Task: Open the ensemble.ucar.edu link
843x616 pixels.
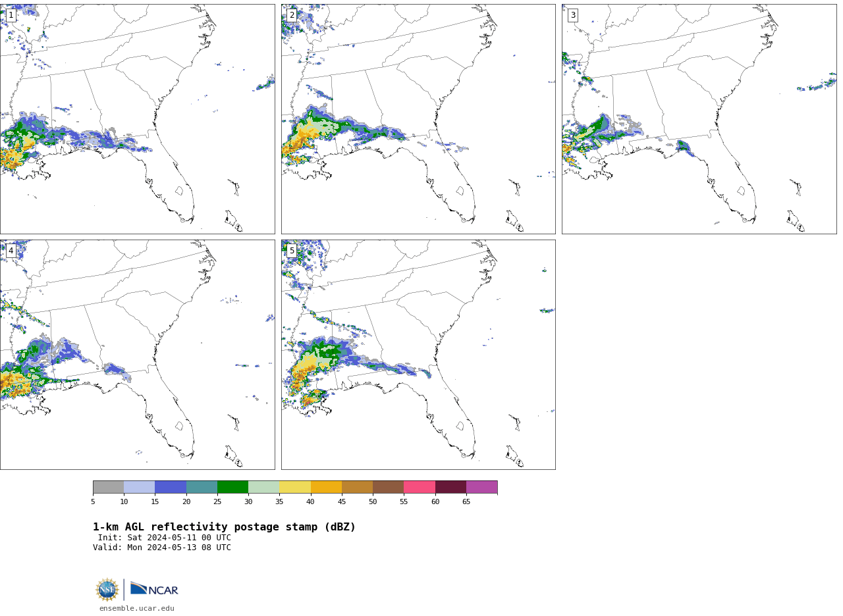Action: click(x=137, y=609)
